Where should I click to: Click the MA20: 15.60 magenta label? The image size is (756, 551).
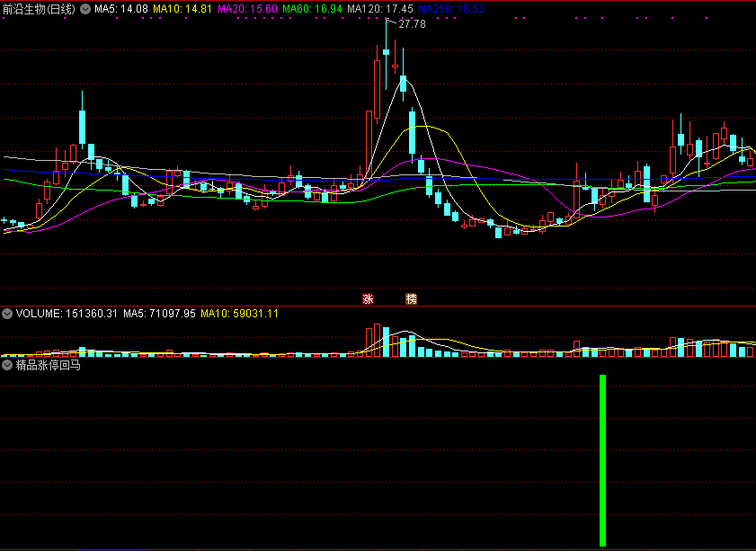(247, 9)
